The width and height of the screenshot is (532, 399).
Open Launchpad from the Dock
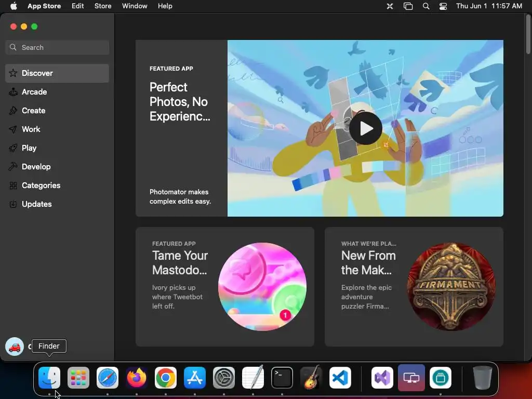78,378
